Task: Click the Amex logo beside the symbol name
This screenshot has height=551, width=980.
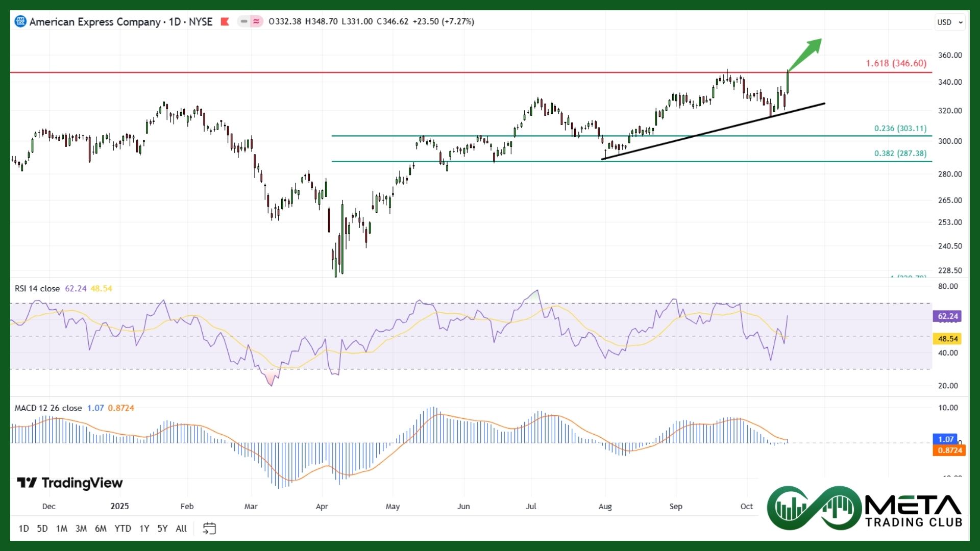Action: [x=20, y=21]
